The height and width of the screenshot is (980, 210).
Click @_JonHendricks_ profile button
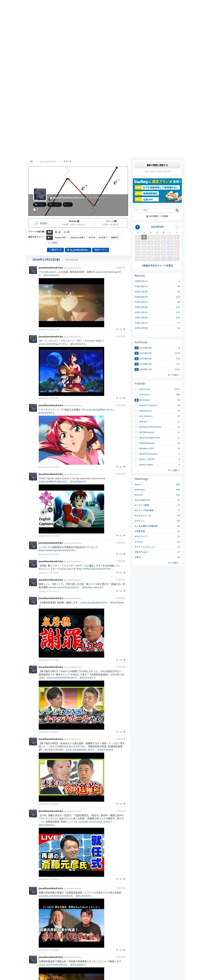tap(78, 250)
